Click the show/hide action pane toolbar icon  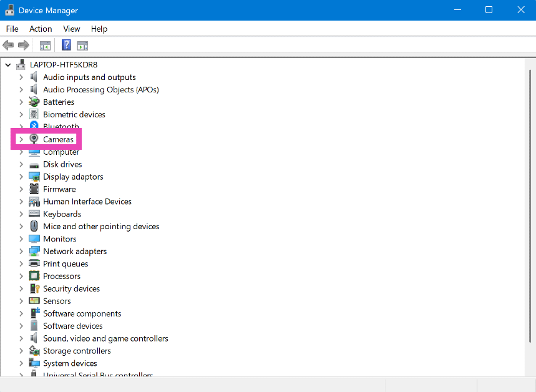(82, 45)
